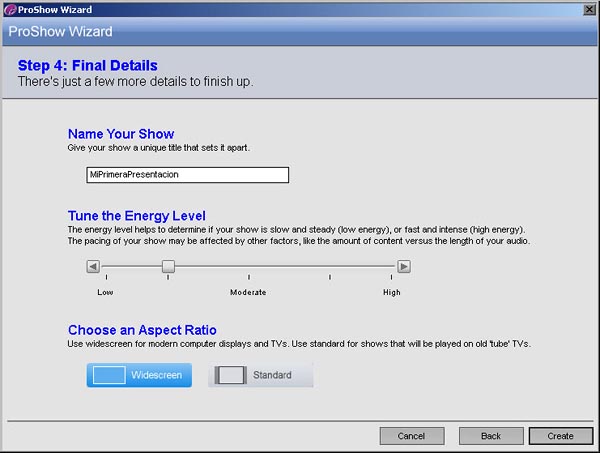The image size is (600, 453).
Task: Click the 'Name Your Show' heading
Action: click(121, 134)
